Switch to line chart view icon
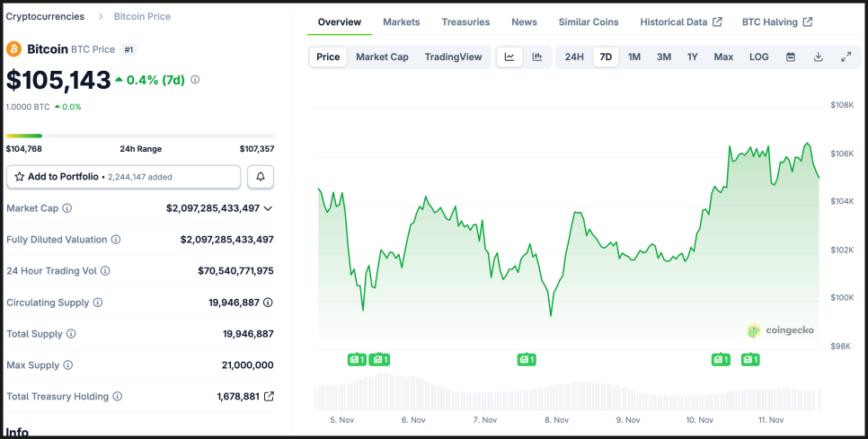868x439 pixels. [x=509, y=57]
